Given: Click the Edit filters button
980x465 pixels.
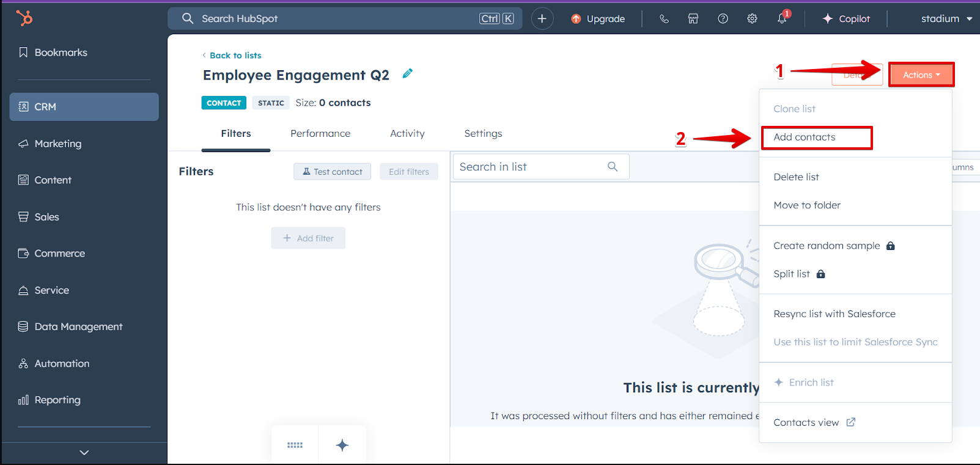Looking at the screenshot, I should [x=409, y=172].
